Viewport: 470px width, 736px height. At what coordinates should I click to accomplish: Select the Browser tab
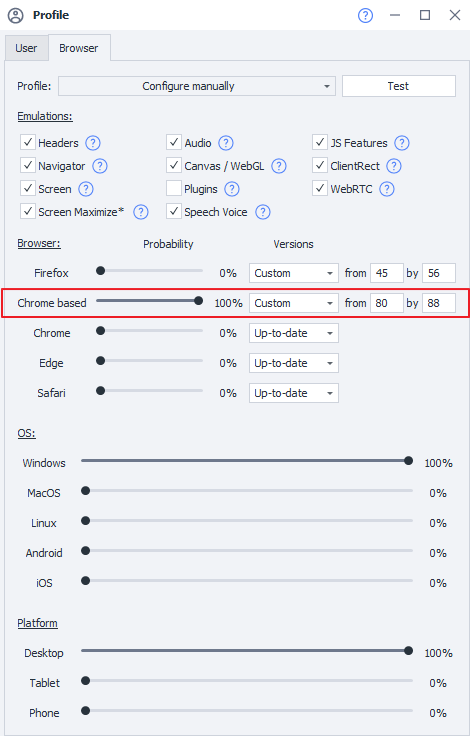click(79, 48)
